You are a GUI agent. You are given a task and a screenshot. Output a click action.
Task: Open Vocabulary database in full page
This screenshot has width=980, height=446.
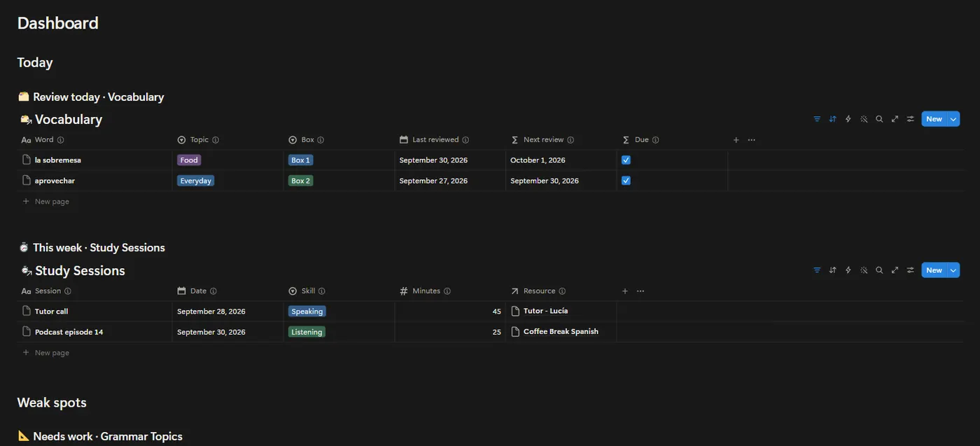(x=895, y=119)
